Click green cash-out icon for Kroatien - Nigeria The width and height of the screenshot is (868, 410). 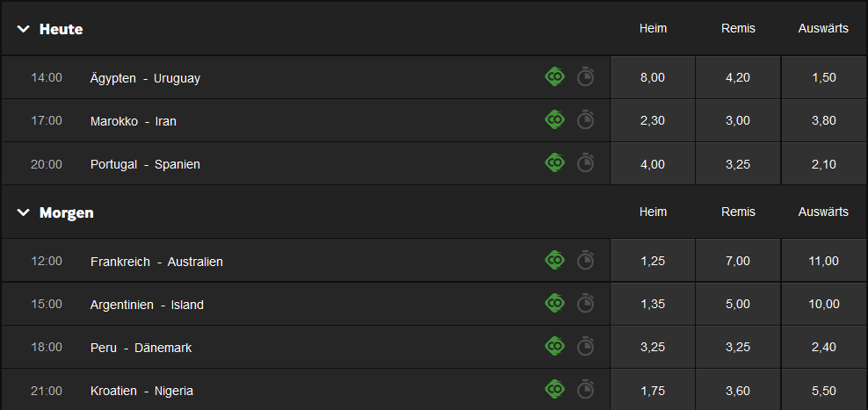point(554,390)
